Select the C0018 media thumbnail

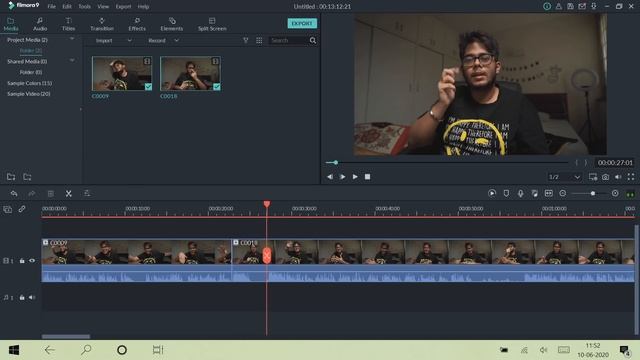[190, 73]
